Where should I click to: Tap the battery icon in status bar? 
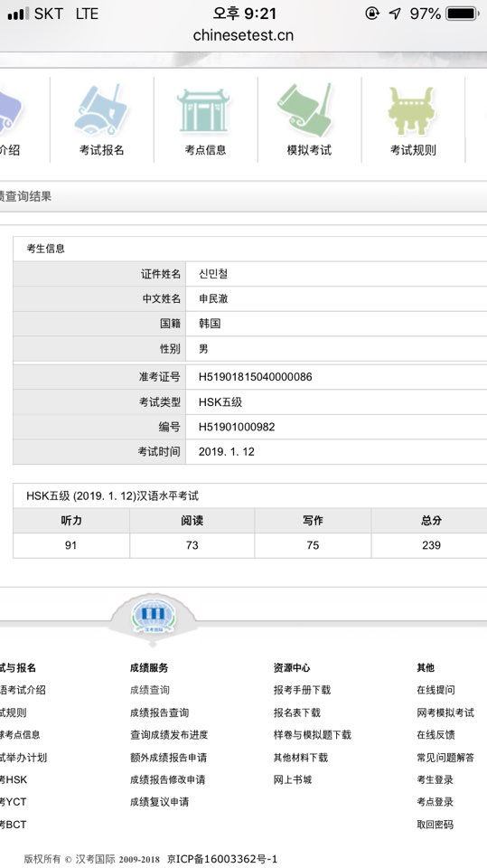tap(462, 14)
